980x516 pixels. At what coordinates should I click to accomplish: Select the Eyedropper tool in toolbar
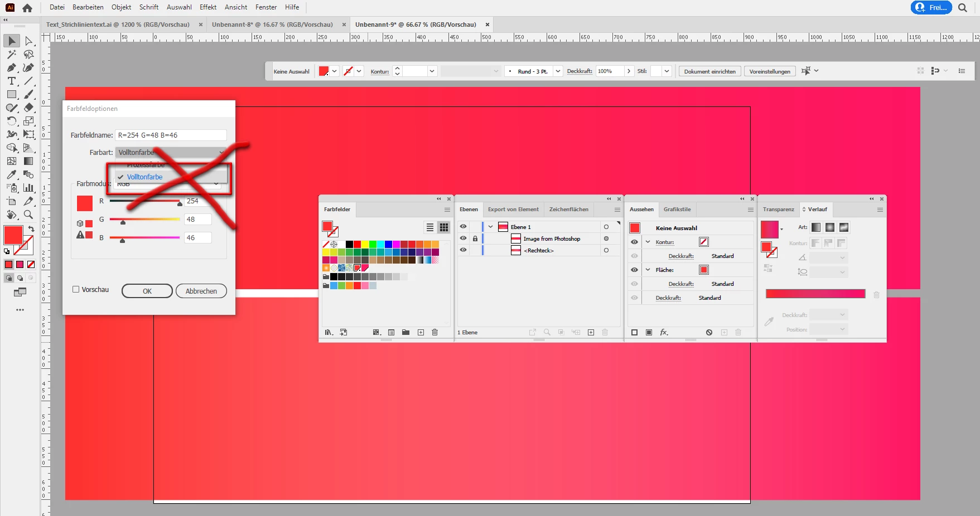click(11, 175)
